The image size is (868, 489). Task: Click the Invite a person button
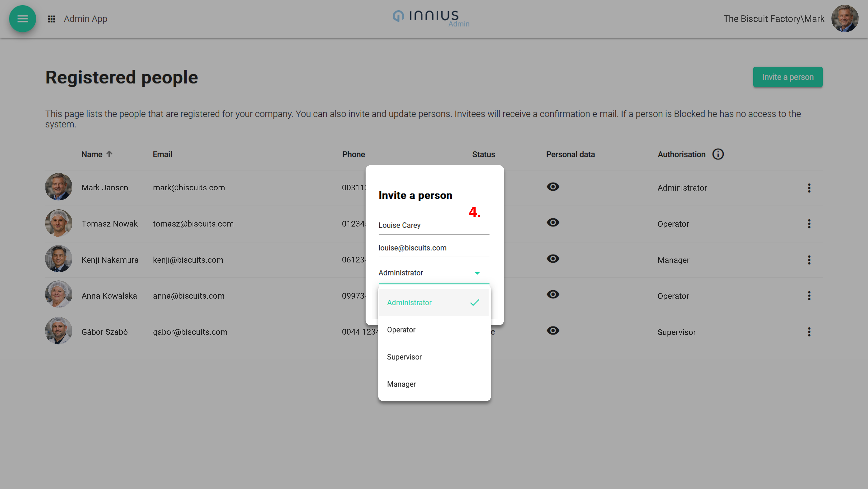788,77
